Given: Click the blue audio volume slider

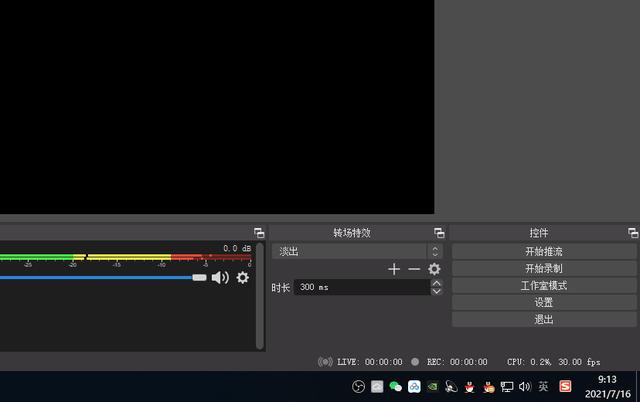Looking at the screenshot, I should tap(100, 278).
